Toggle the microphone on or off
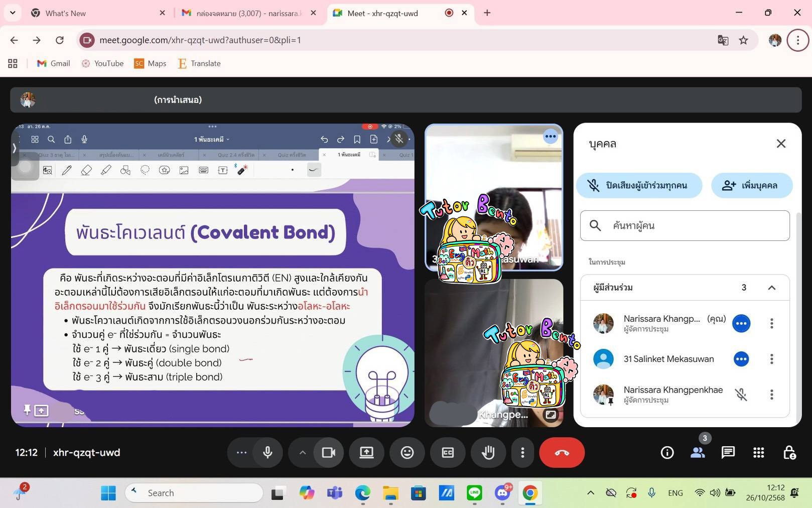This screenshot has height=508, width=812. [x=267, y=453]
